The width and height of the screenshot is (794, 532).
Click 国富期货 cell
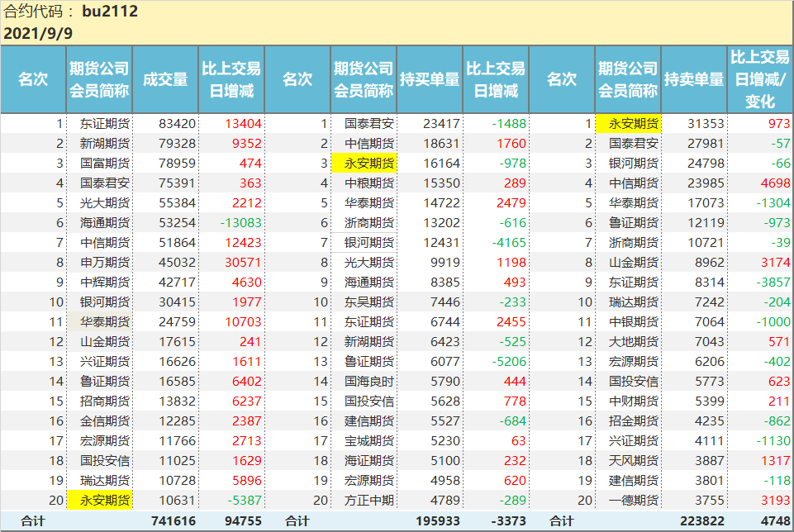click(x=104, y=164)
